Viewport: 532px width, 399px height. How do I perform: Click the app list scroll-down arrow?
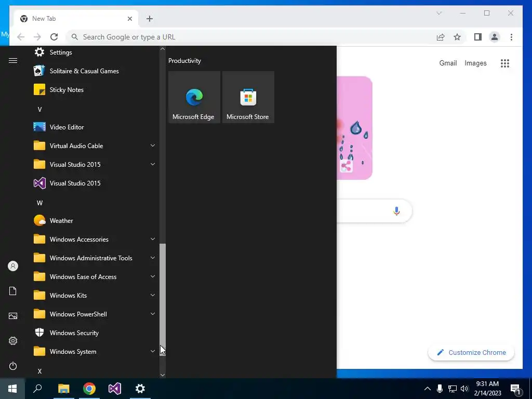(163, 375)
